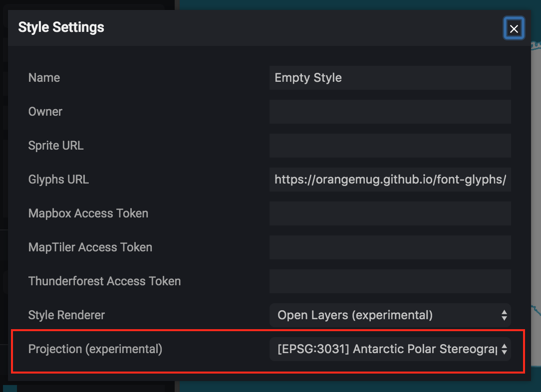
Task: Focus the Mapbox Access Token field
Action: 390,213
